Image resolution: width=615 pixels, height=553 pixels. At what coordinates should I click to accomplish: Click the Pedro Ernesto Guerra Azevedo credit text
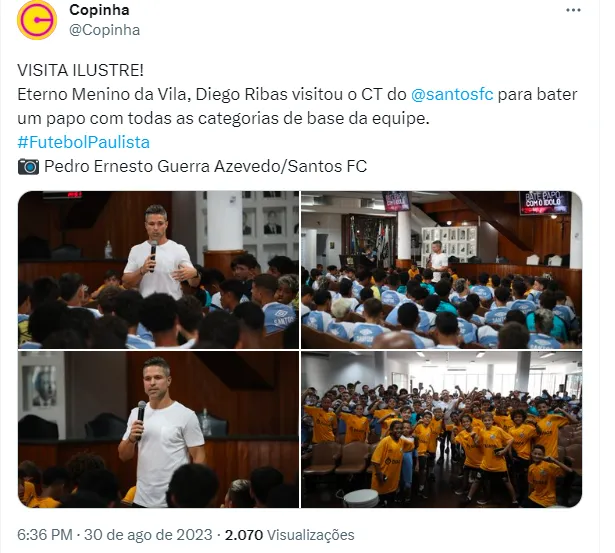(x=162, y=166)
